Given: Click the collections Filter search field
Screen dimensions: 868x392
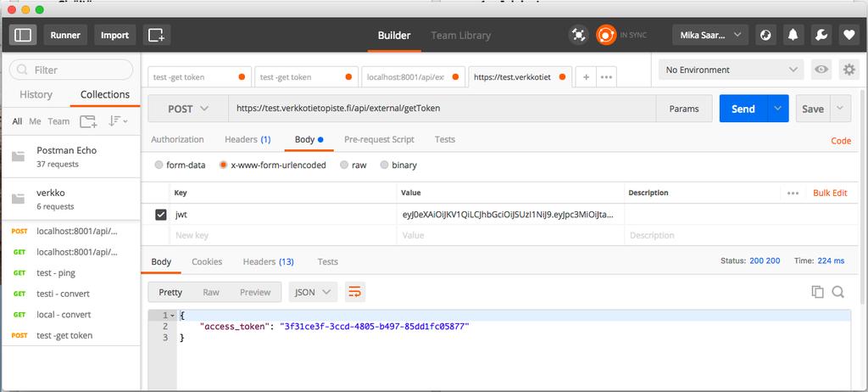Looking at the screenshot, I should [x=71, y=70].
